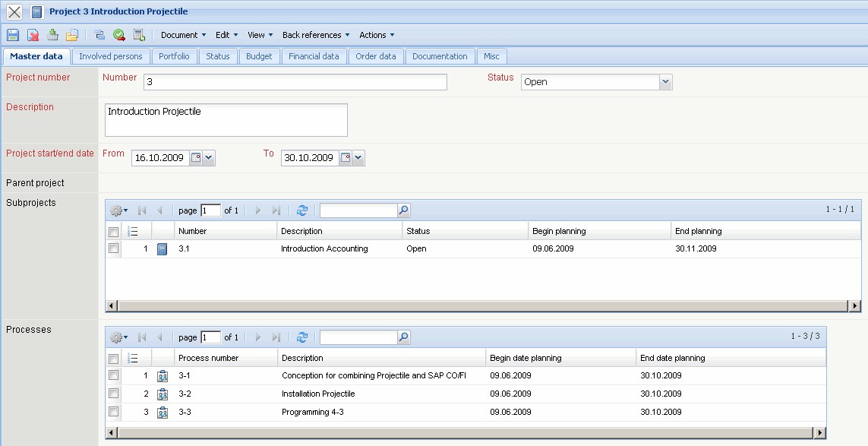868x446 pixels.
Task: Switch to the Budget tab
Action: pyautogui.click(x=259, y=56)
